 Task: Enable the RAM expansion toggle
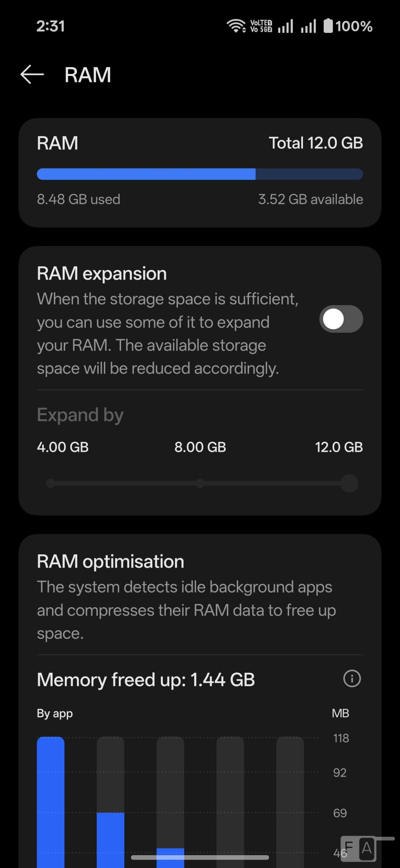pyautogui.click(x=341, y=319)
